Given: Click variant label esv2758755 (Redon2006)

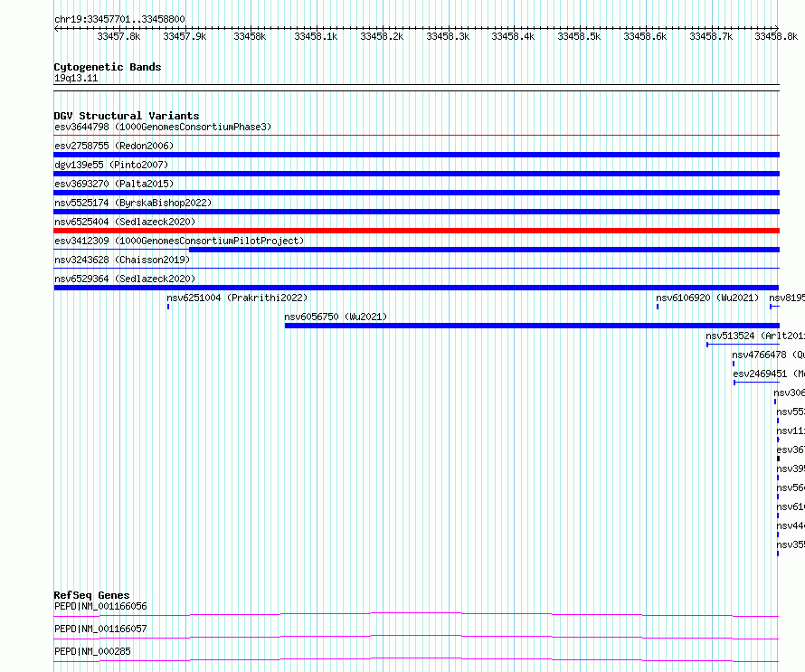Looking at the screenshot, I should (x=114, y=146).
